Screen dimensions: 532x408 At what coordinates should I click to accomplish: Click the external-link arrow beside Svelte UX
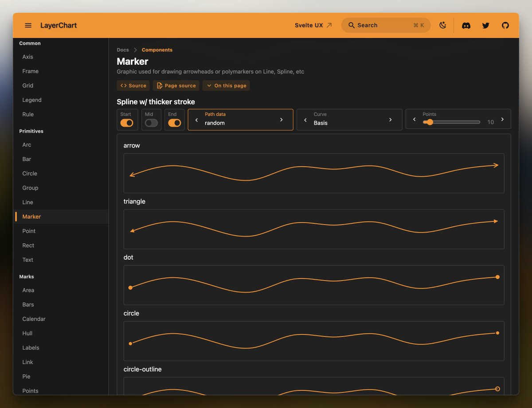click(x=329, y=25)
